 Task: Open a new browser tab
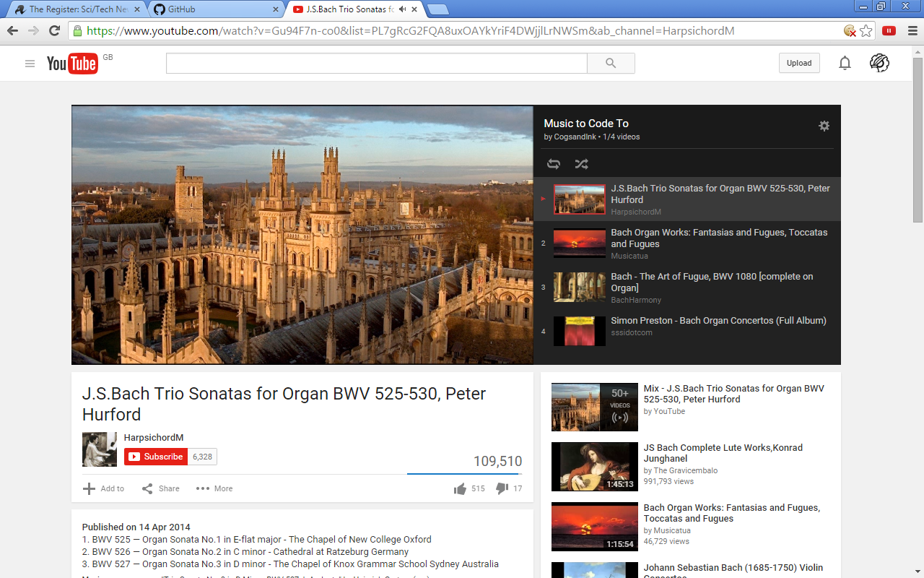pos(437,10)
